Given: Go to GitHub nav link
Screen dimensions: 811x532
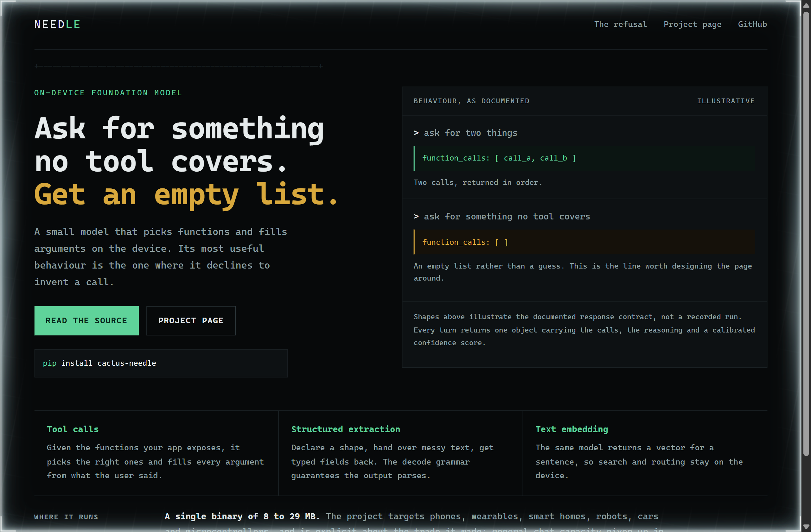Looking at the screenshot, I should 752,24.
